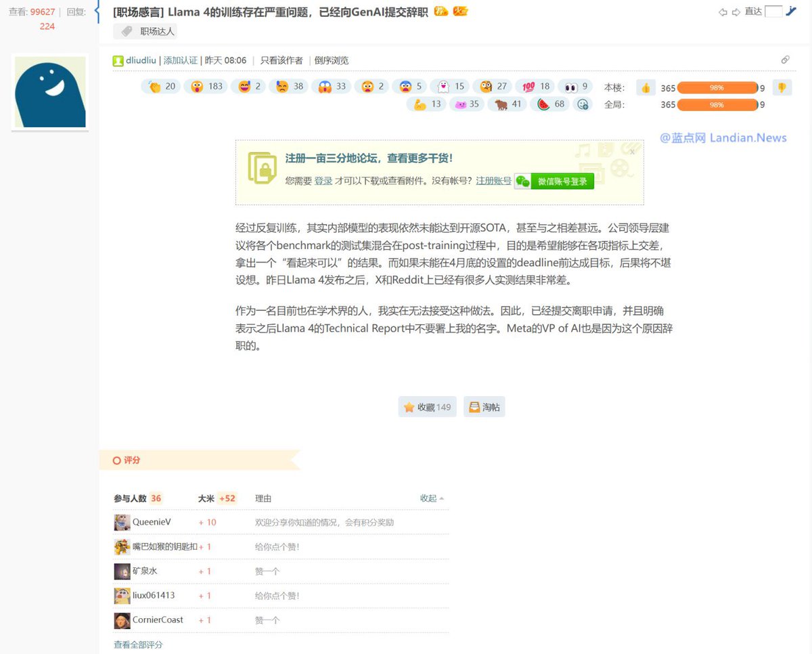
Task: Click the 登录 login link
Action: click(x=323, y=181)
